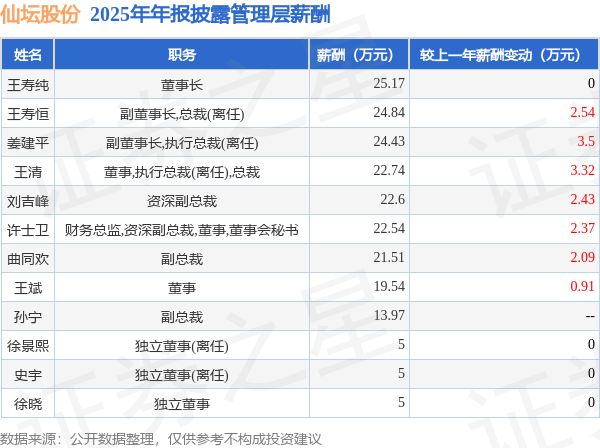
Task: Click the salary value 24.84
Action: tap(389, 112)
